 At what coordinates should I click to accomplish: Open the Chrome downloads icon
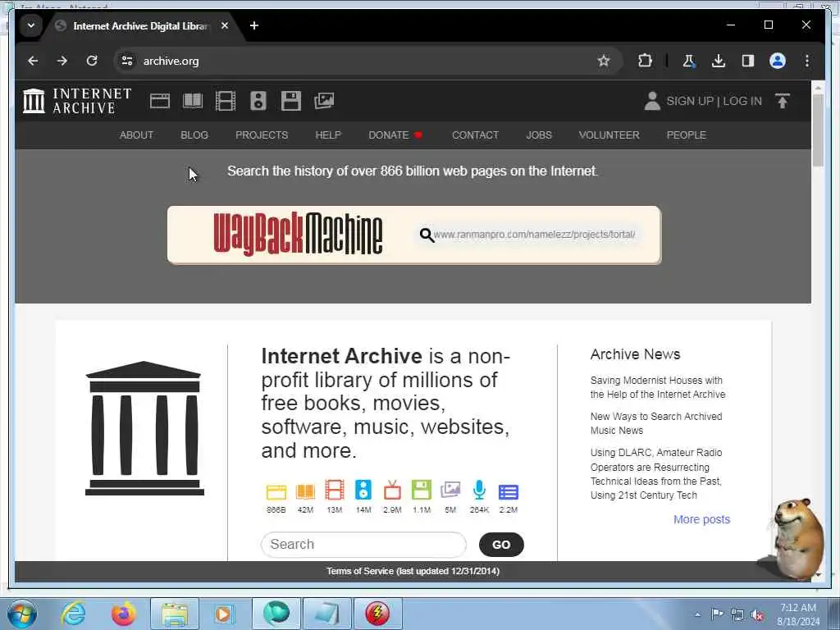coord(719,61)
